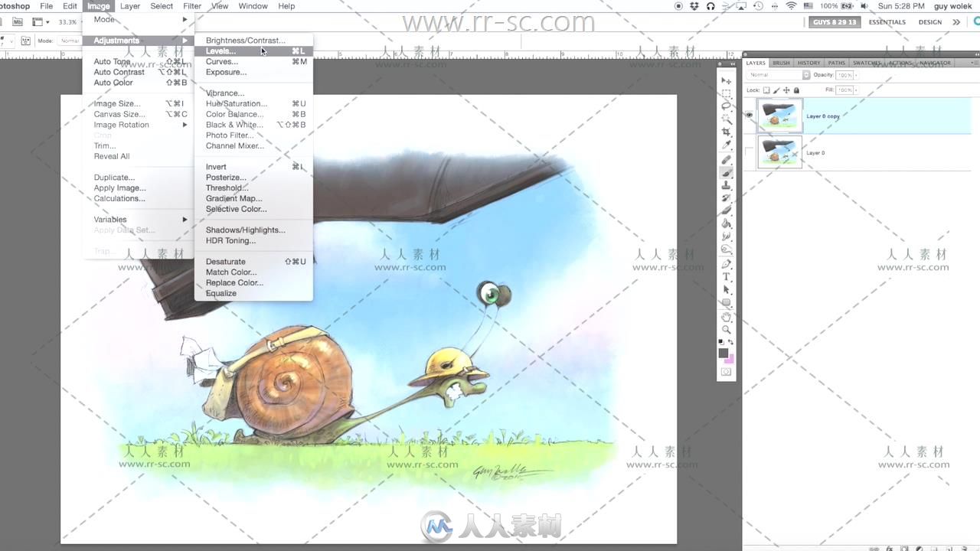Click the Layer 0 thumbnail
The image size is (980, 551).
point(779,152)
